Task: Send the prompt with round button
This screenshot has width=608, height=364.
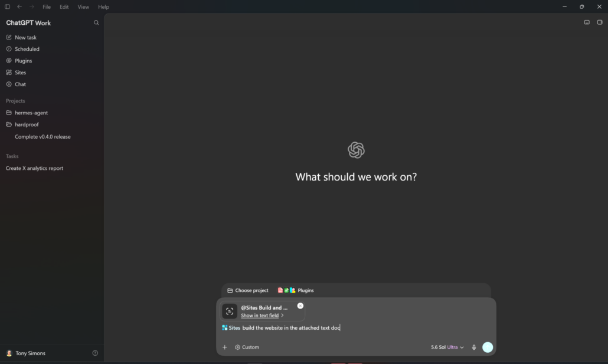Action: [x=488, y=347]
